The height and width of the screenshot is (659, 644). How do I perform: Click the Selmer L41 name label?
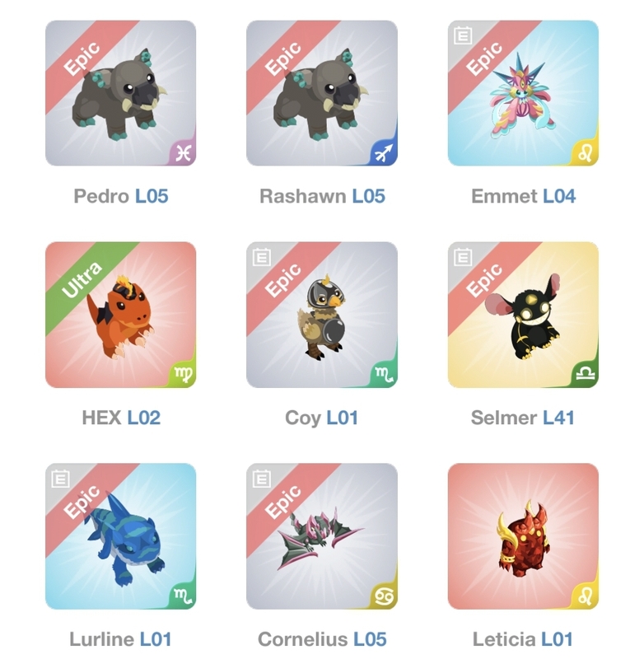pyautogui.click(x=523, y=418)
